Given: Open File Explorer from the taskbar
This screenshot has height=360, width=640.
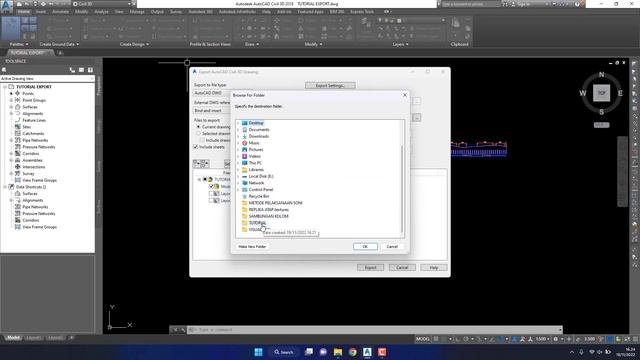Looking at the screenshot, I should (x=338, y=352).
